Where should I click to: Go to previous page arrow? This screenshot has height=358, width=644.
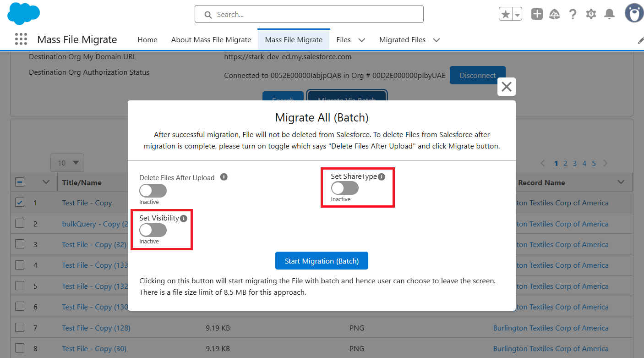pos(543,163)
